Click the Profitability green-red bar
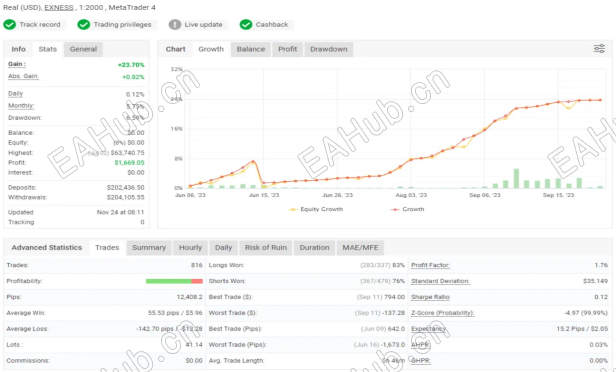The width and height of the screenshot is (616, 372). [x=174, y=281]
